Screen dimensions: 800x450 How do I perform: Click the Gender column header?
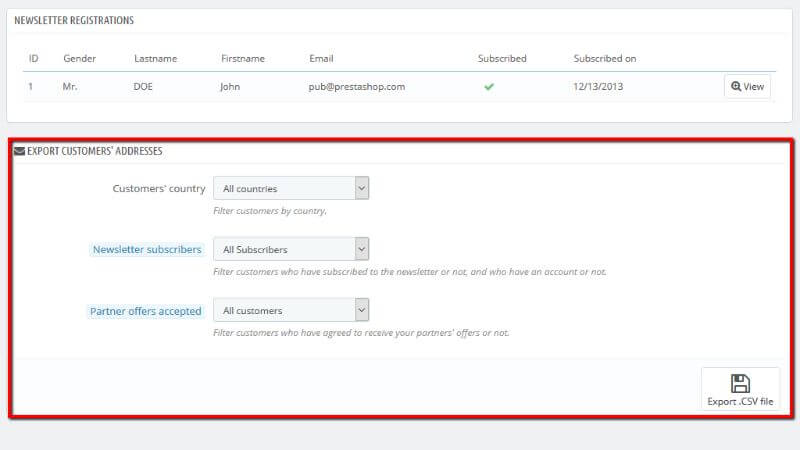click(80, 59)
